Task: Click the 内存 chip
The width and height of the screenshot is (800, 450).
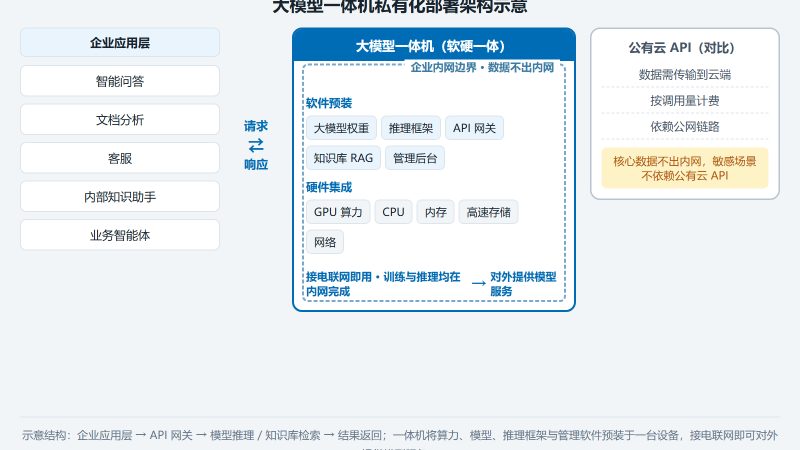Action: [x=436, y=212]
